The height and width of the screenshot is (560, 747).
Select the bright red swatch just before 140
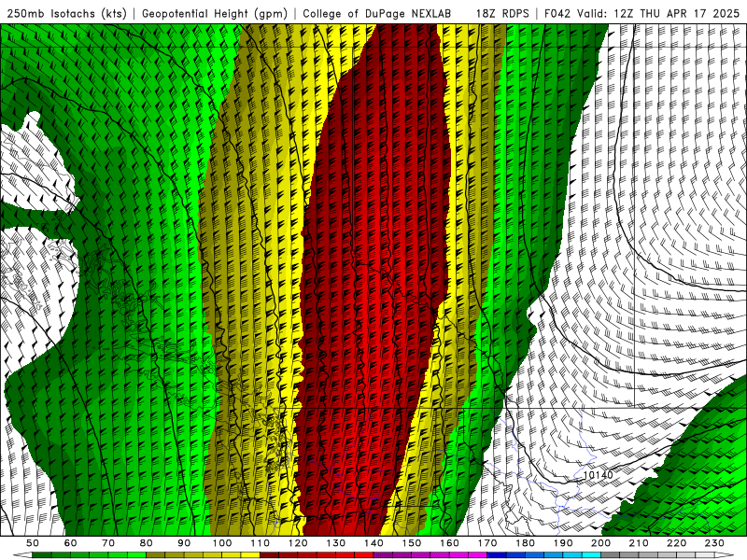pos(364,555)
